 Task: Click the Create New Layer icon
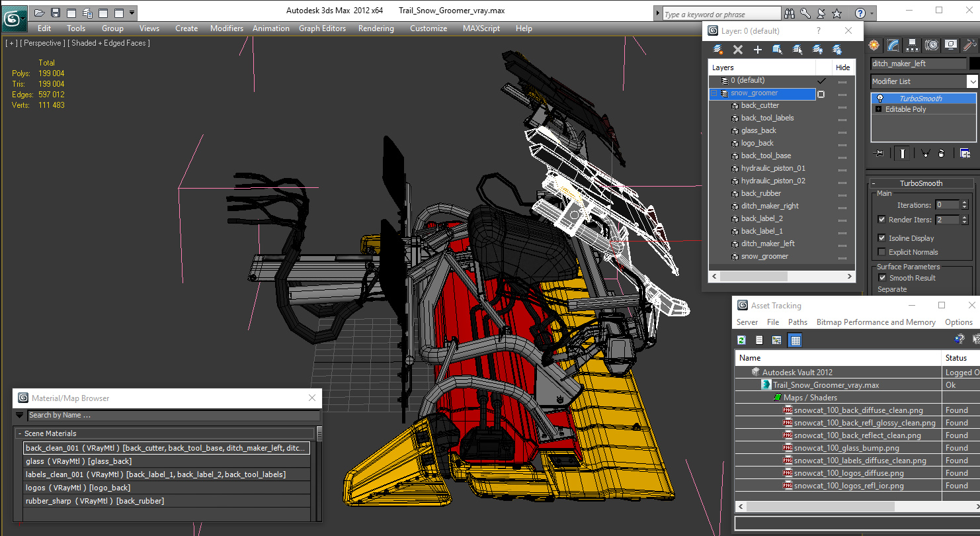click(718, 50)
